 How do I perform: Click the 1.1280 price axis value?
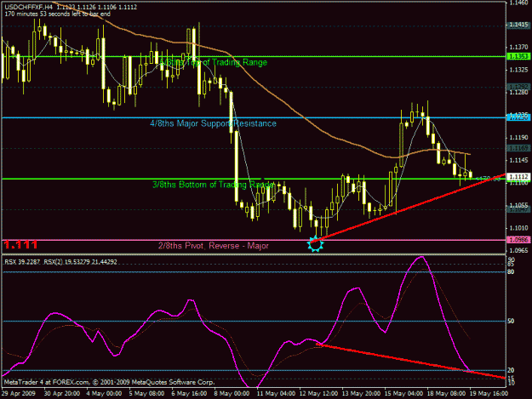[518, 93]
